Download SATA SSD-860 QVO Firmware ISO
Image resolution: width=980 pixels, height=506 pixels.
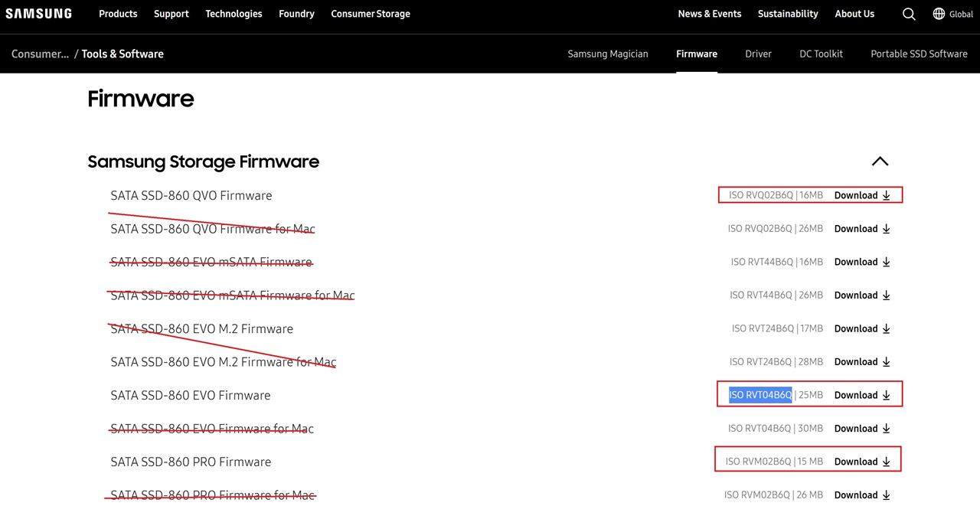862,195
